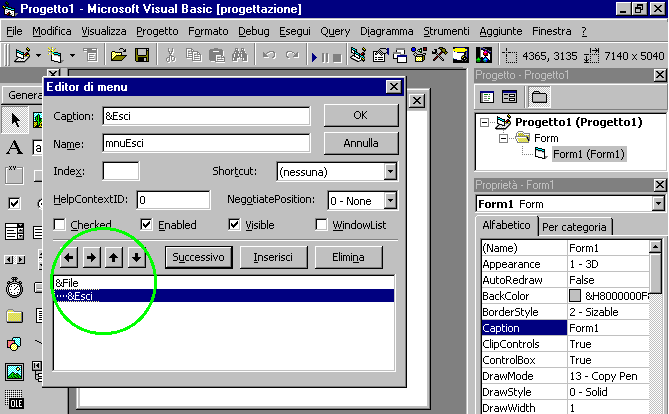
Task: Click the Start (run) blue arrow icon
Action: click(314, 57)
